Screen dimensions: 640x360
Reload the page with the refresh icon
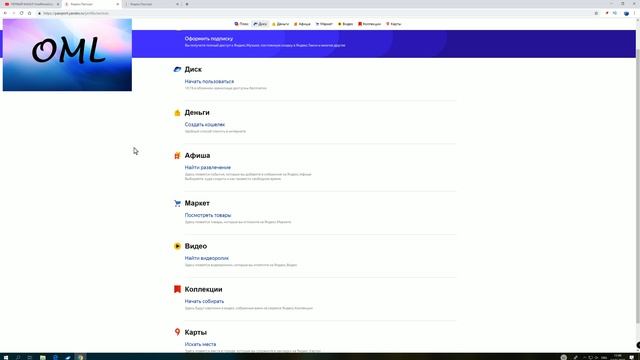pyautogui.click(x=22, y=13)
